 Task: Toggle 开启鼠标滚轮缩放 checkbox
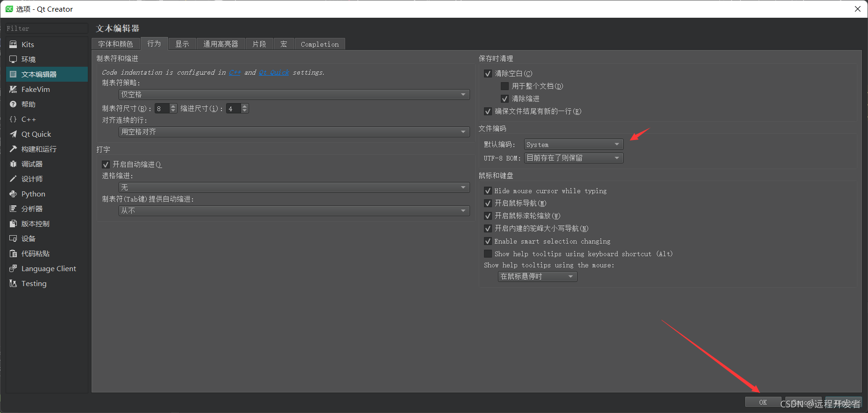(x=488, y=216)
